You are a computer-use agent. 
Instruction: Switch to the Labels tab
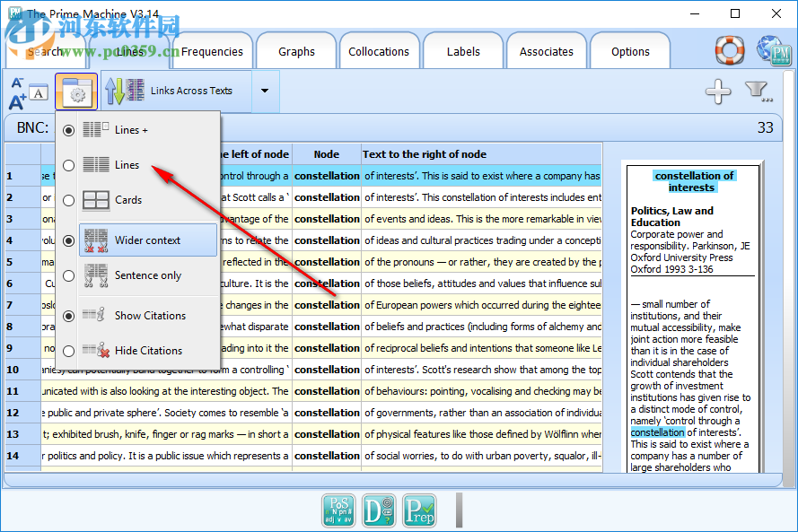click(463, 51)
